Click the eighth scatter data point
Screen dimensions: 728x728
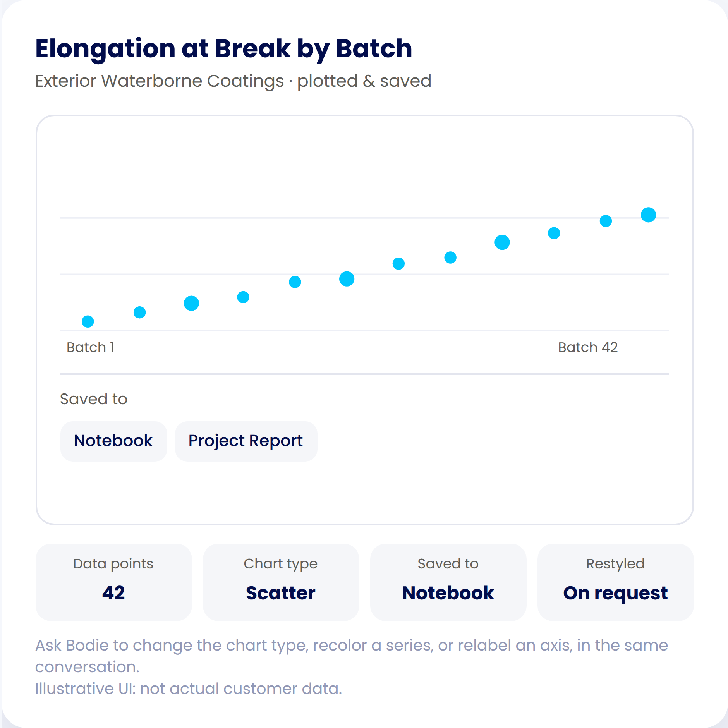pyautogui.click(x=450, y=258)
